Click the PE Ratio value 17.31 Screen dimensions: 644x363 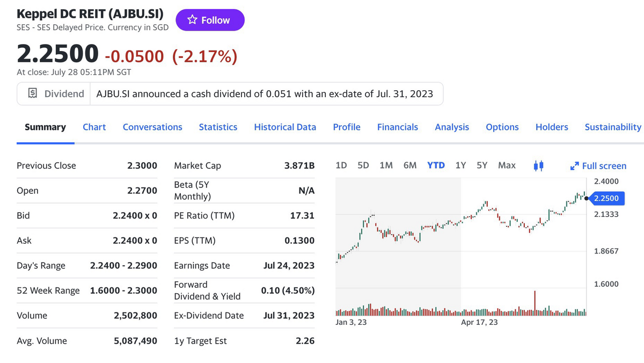click(x=302, y=215)
